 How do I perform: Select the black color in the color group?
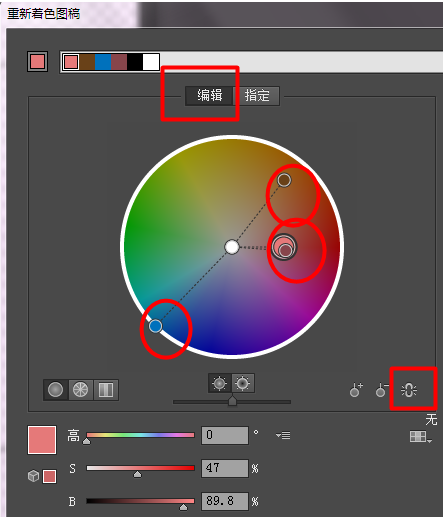tap(135, 62)
